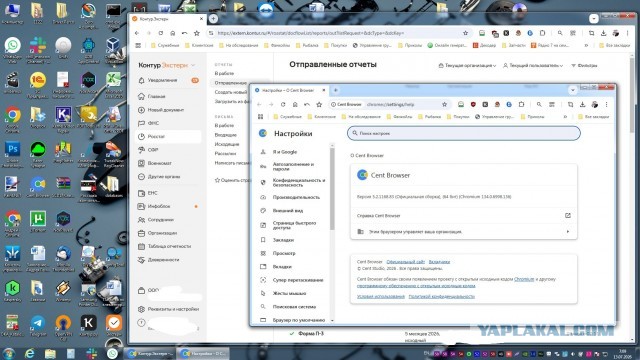Launch Photoshop from the desktop icon
Image resolution: width=640 pixels, height=360 pixels.
pos(13,152)
